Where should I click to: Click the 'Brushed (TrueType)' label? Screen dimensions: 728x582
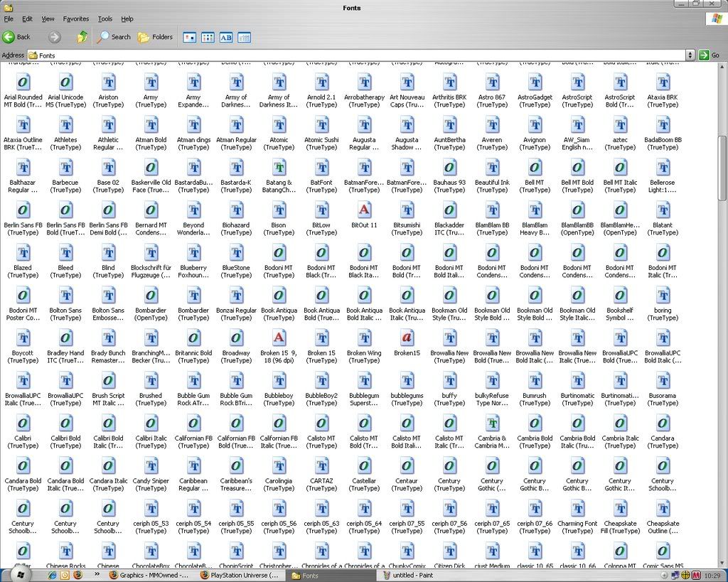tap(151, 399)
